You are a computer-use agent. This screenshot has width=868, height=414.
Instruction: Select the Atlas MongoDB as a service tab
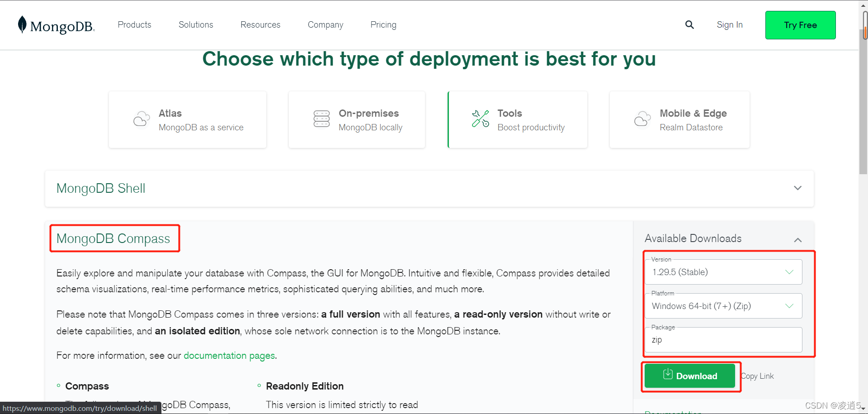coord(188,120)
